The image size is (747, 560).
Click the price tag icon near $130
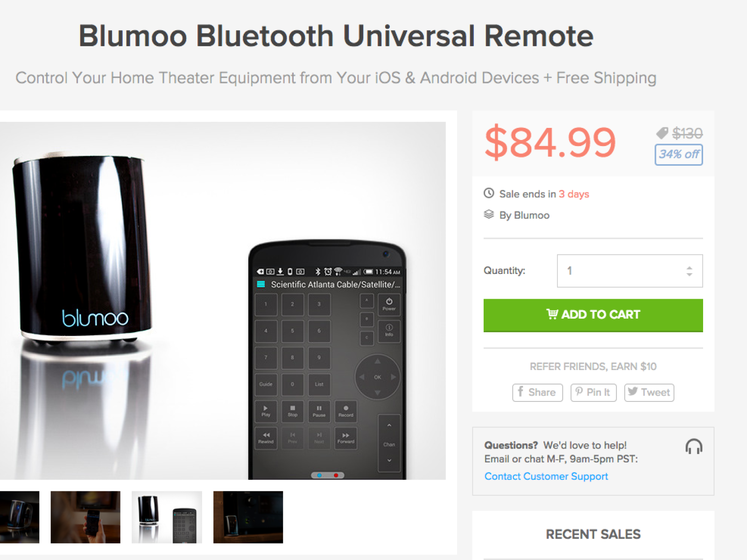pyautogui.click(x=662, y=133)
